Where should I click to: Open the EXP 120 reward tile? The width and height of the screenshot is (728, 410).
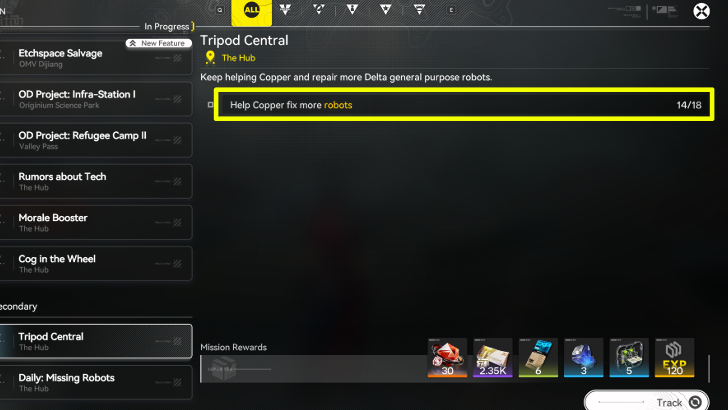[x=675, y=358]
